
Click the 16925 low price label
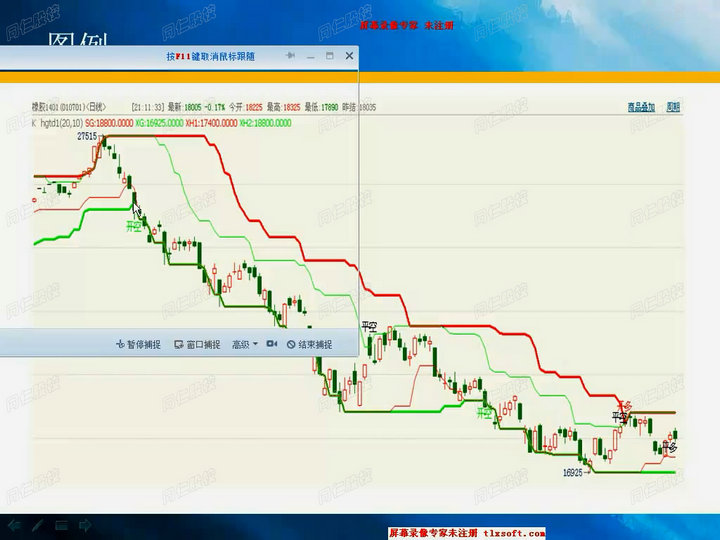pos(573,472)
